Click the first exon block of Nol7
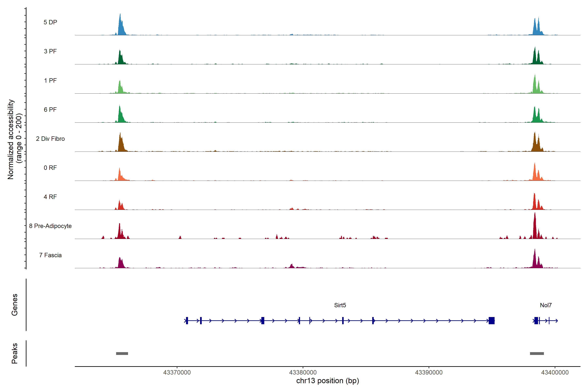This screenshot has width=588, height=392. tap(536, 320)
